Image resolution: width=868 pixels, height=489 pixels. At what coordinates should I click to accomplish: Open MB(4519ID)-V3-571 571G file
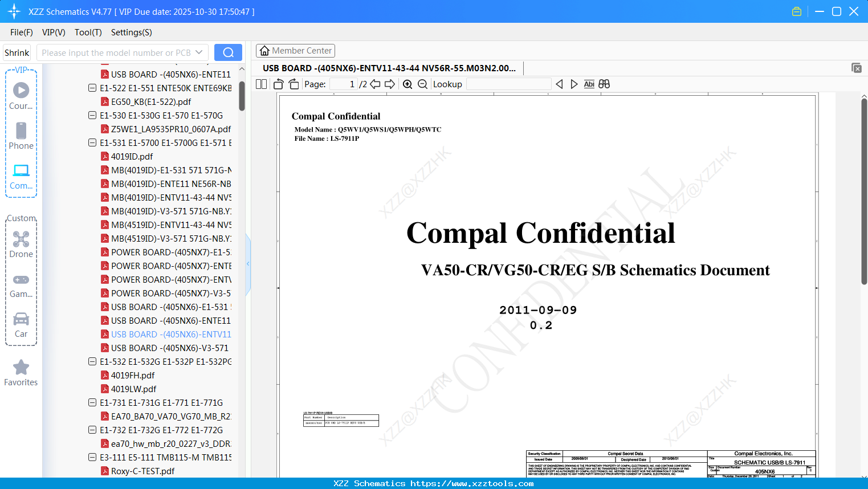pos(166,238)
